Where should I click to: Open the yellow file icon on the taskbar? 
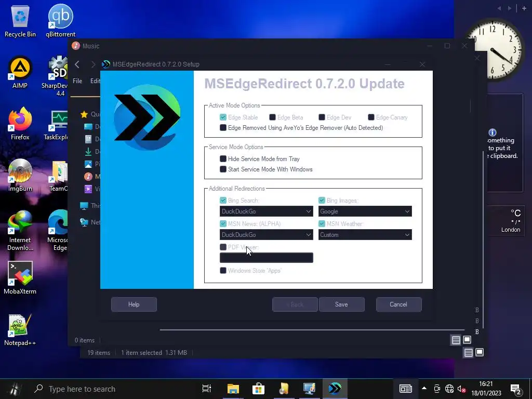tap(284, 389)
